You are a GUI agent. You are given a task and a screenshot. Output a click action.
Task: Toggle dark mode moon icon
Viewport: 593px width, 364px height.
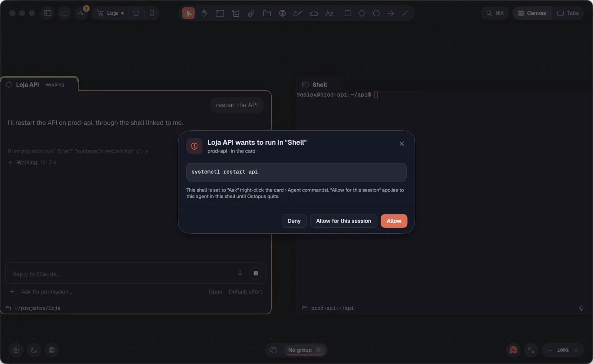coord(34,350)
